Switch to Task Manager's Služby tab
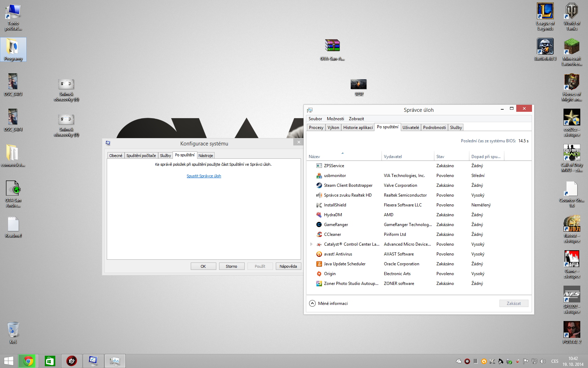Image resolution: width=588 pixels, height=368 pixels. pyautogui.click(x=456, y=128)
